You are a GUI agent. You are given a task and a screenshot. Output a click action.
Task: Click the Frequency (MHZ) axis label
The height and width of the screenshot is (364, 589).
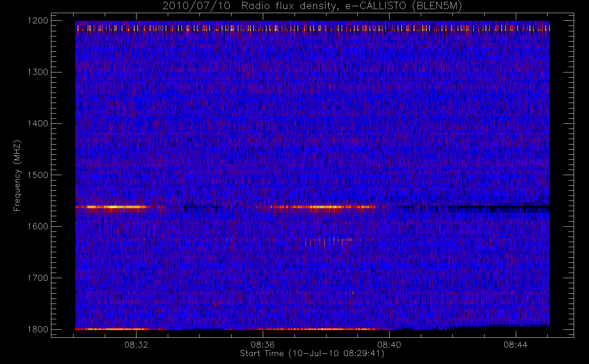[17, 176]
